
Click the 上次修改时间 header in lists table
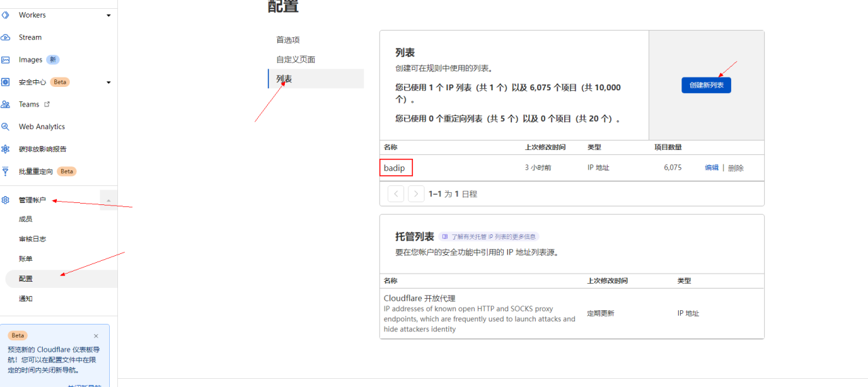pos(545,147)
